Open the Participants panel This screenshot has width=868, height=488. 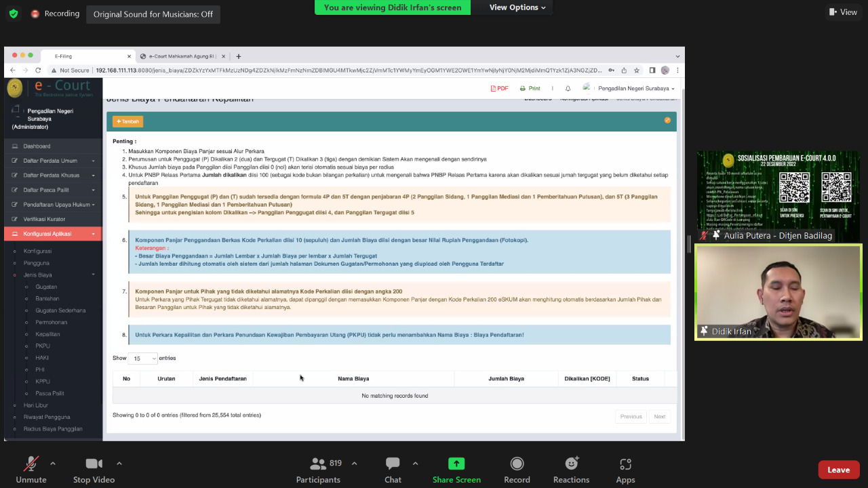coord(318,464)
